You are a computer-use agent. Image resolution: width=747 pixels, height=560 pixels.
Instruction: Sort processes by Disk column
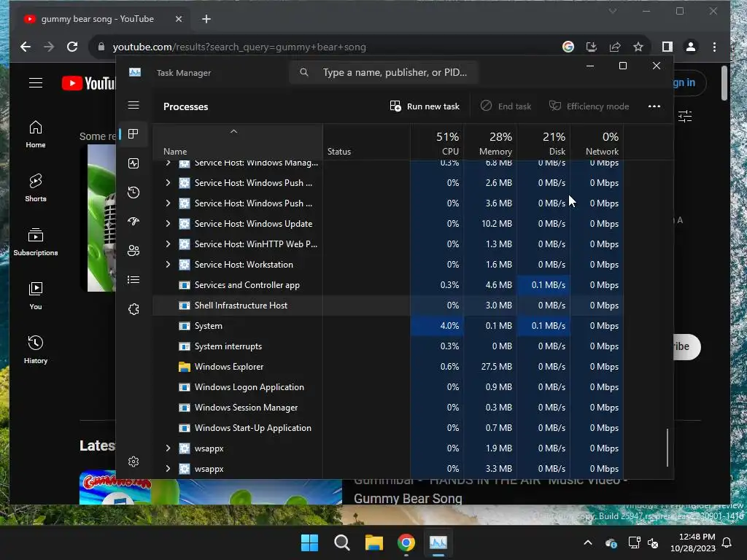tap(543, 143)
